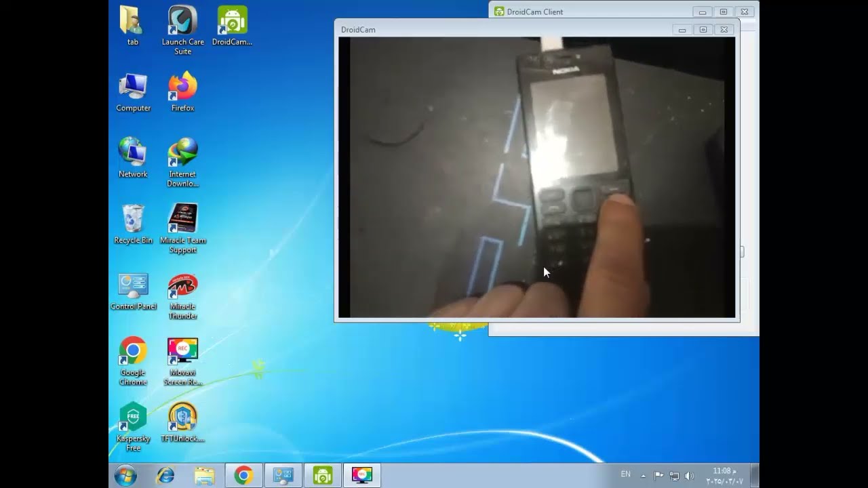Image resolution: width=868 pixels, height=488 pixels.
Task: Open the volume speaker tray icon
Action: (690, 476)
